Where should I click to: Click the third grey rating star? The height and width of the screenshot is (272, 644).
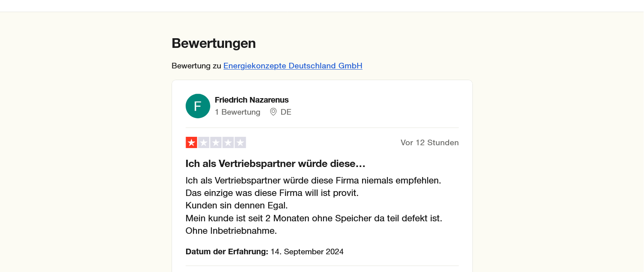coord(216,142)
